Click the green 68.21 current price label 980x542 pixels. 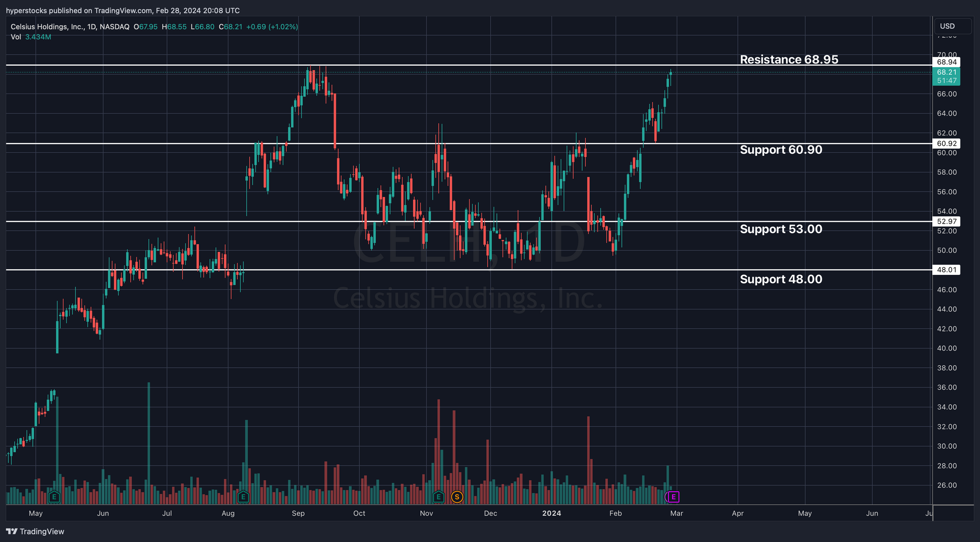[947, 72]
